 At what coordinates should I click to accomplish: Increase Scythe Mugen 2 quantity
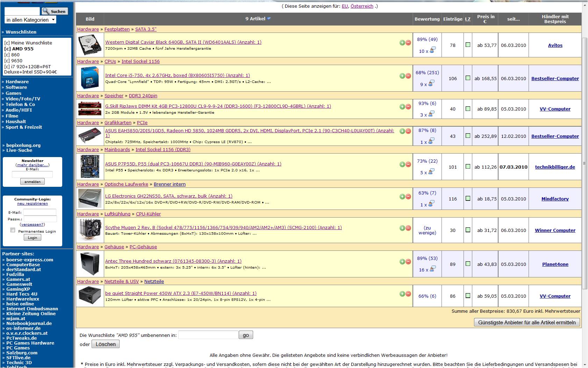[402, 228]
